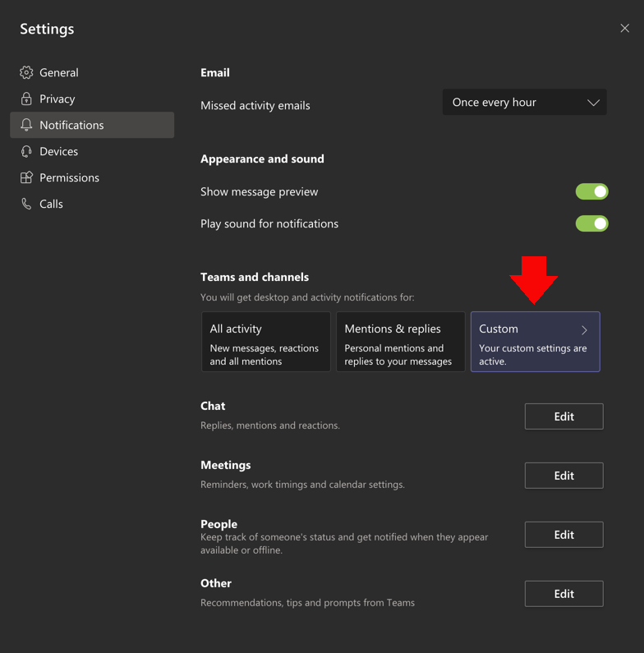
Task: Click the Custom option's chevron arrow
Action: pyautogui.click(x=584, y=330)
